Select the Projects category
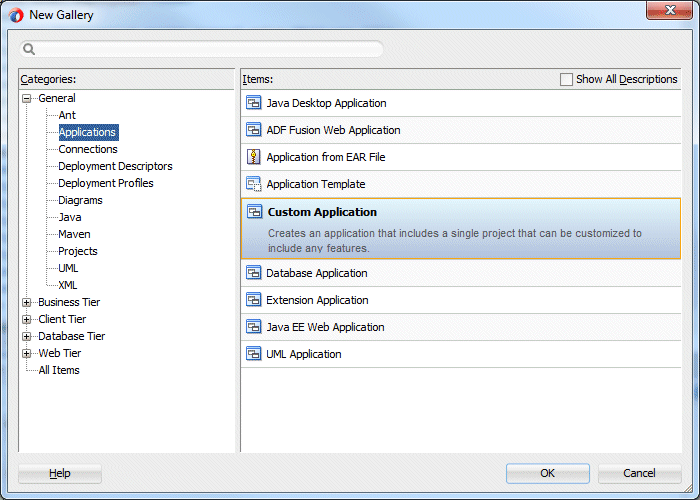 click(x=78, y=251)
